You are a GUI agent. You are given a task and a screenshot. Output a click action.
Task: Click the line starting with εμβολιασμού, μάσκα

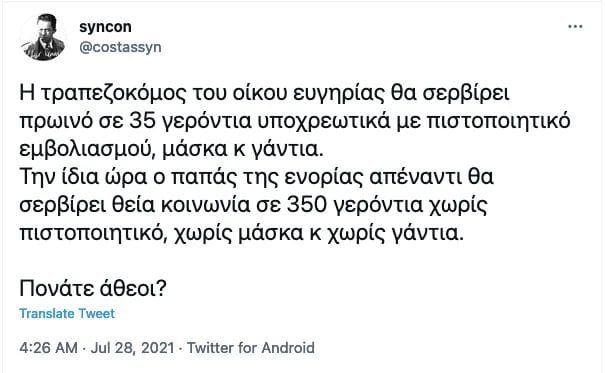(171, 149)
